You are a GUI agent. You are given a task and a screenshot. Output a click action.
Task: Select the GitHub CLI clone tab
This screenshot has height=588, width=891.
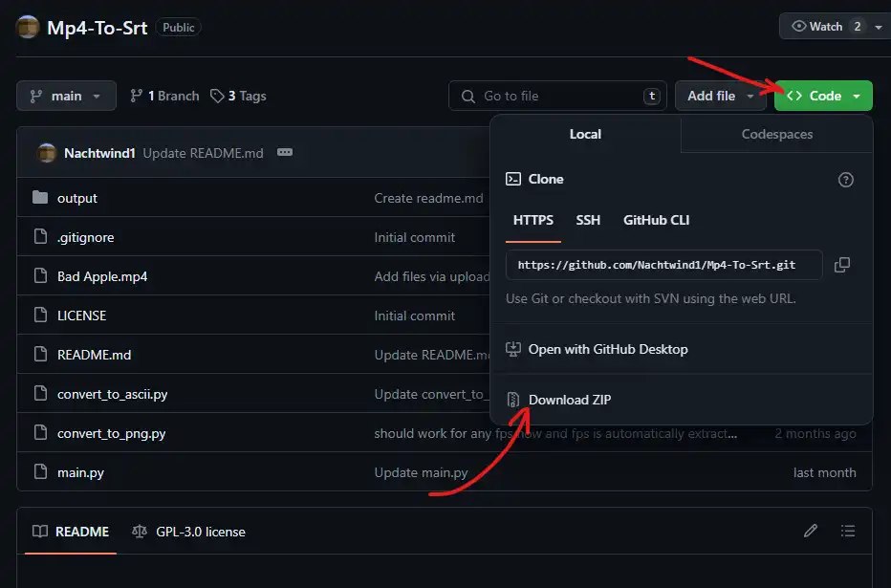pos(657,220)
